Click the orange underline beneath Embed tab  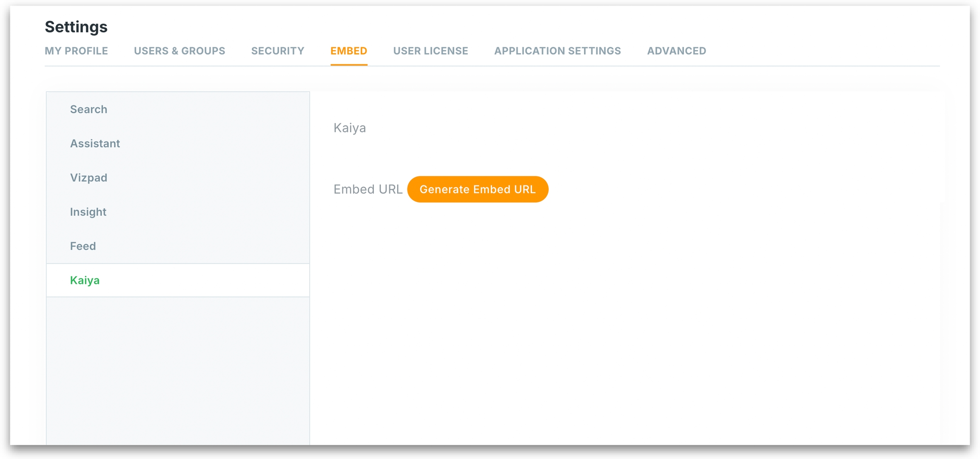348,65
